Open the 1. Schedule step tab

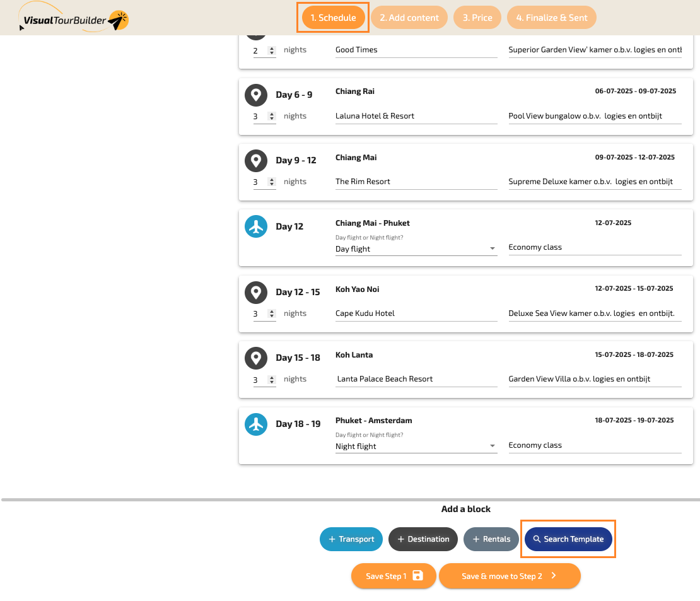click(333, 18)
